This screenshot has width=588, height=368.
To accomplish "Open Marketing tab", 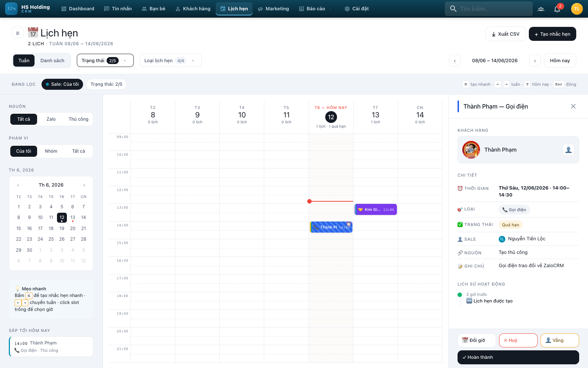I will [x=273, y=9].
